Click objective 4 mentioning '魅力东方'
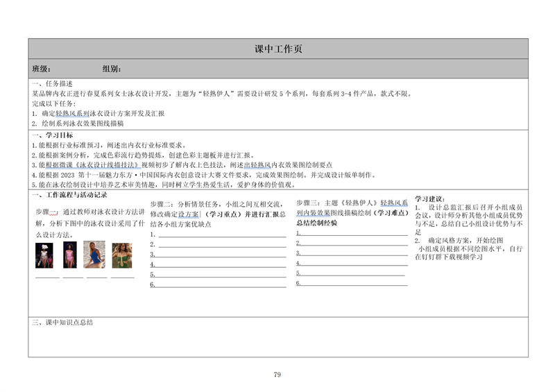The image size is (555, 392). click(205, 175)
